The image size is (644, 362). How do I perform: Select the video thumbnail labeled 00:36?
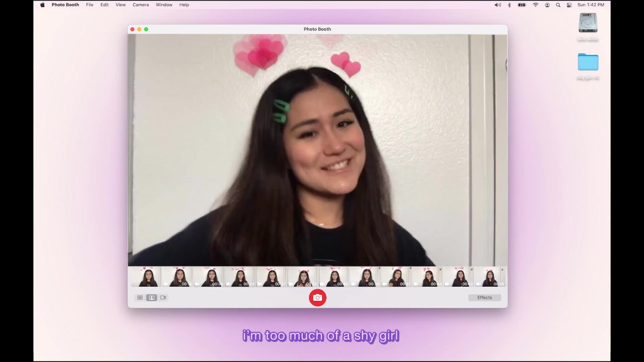point(208,278)
